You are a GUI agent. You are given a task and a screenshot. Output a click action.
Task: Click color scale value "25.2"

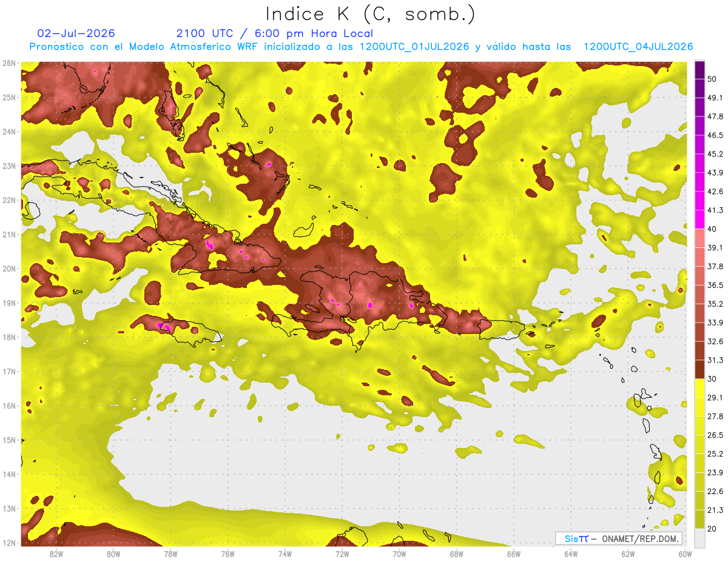716,453
